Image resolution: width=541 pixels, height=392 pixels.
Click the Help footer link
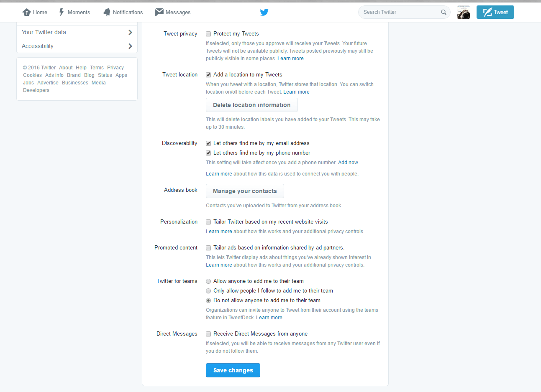(81, 68)
